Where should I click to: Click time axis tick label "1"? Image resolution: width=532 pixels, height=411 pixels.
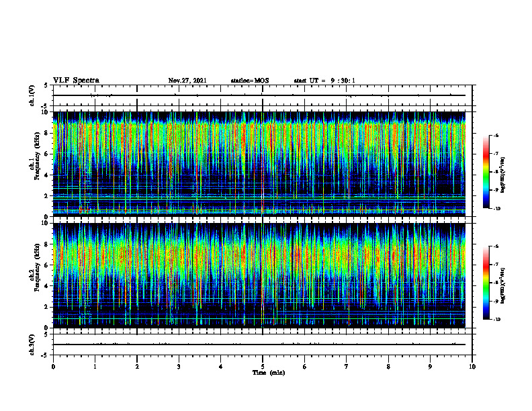click(x=95, y=367)
